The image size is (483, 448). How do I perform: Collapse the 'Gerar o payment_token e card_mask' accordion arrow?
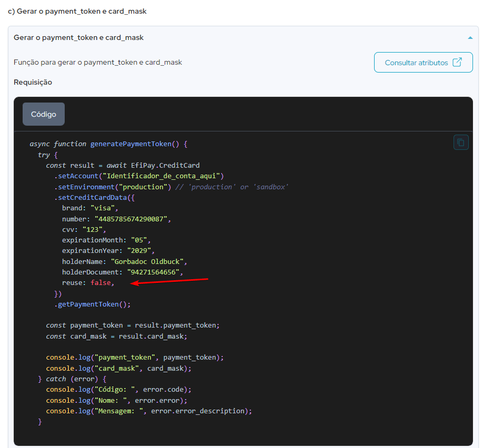(x=470, y=38)
